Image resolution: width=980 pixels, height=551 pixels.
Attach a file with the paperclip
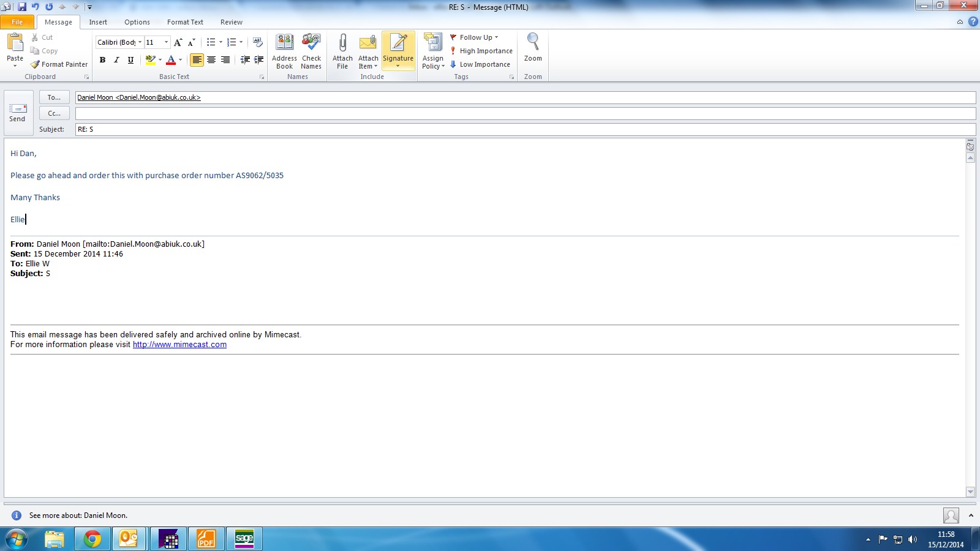tap(342, 51)
